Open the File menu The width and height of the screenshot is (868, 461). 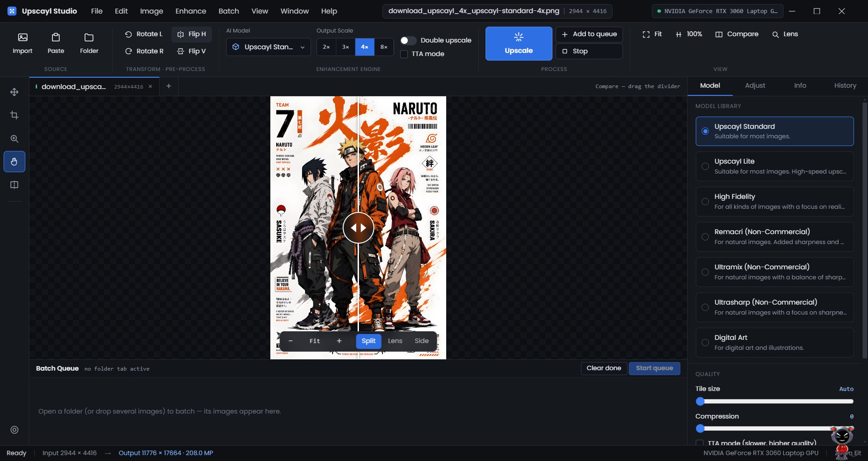[97, 11]
